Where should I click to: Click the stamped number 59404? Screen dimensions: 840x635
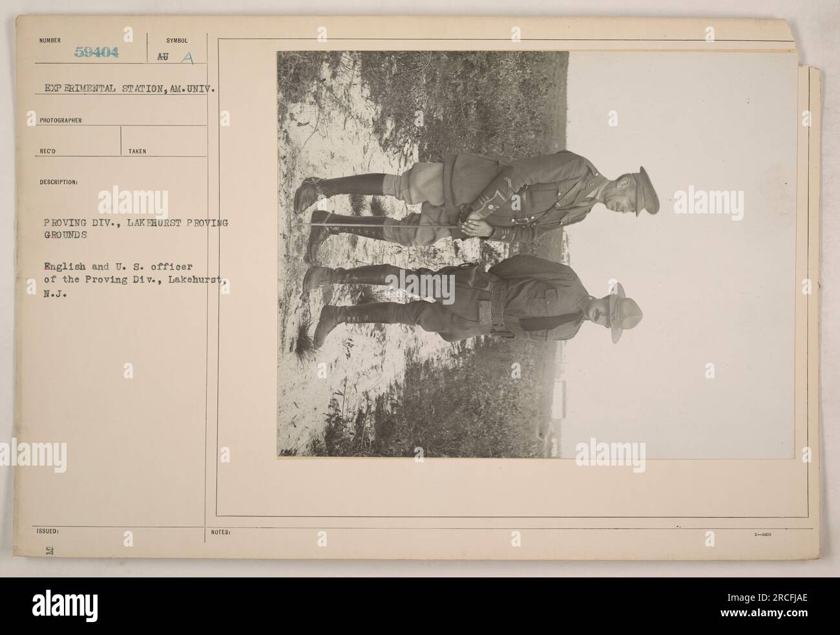tap(96, 52)
